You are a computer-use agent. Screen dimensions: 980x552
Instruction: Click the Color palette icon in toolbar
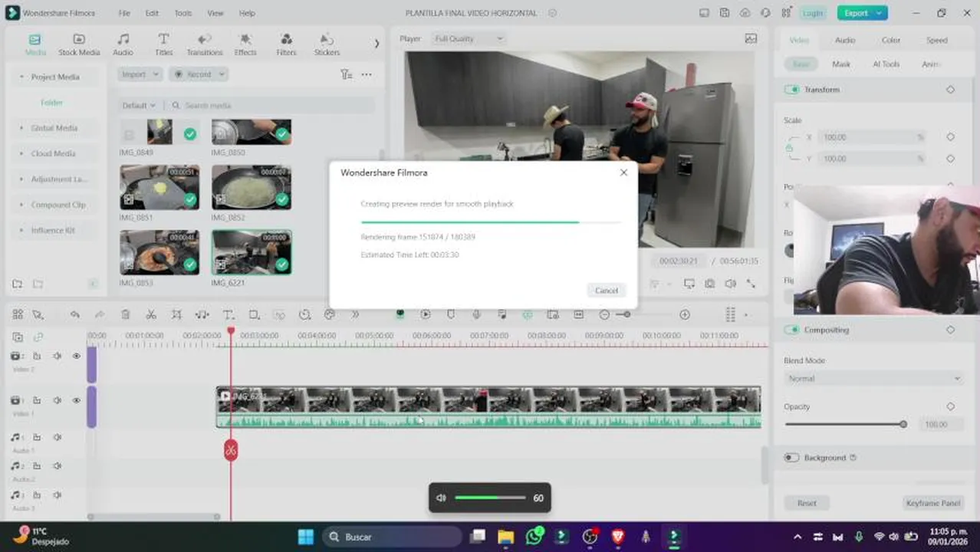point(330,315)
